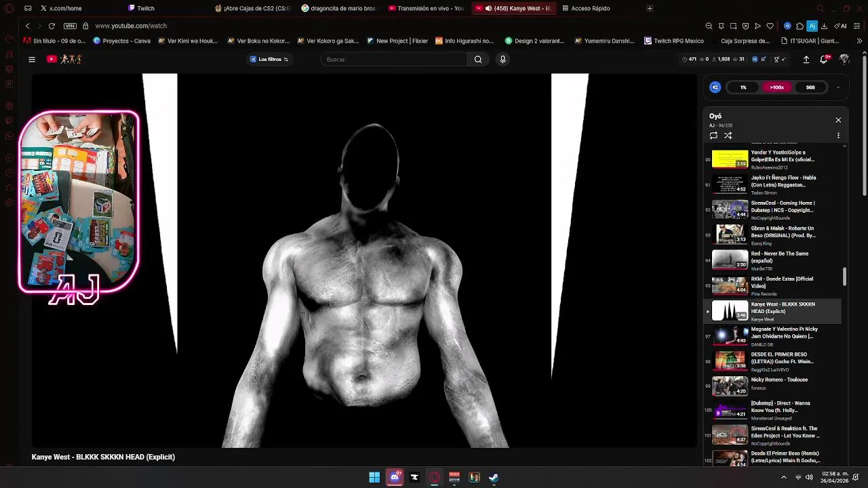Click the main video player
This screenshot has width=868, height=488.
coord(364,261)
